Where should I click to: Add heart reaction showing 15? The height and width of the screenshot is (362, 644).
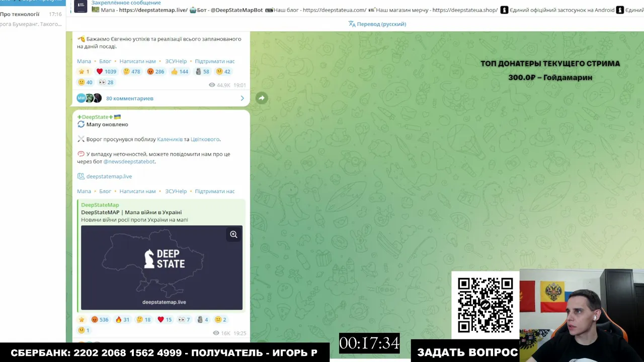point(165,319)
